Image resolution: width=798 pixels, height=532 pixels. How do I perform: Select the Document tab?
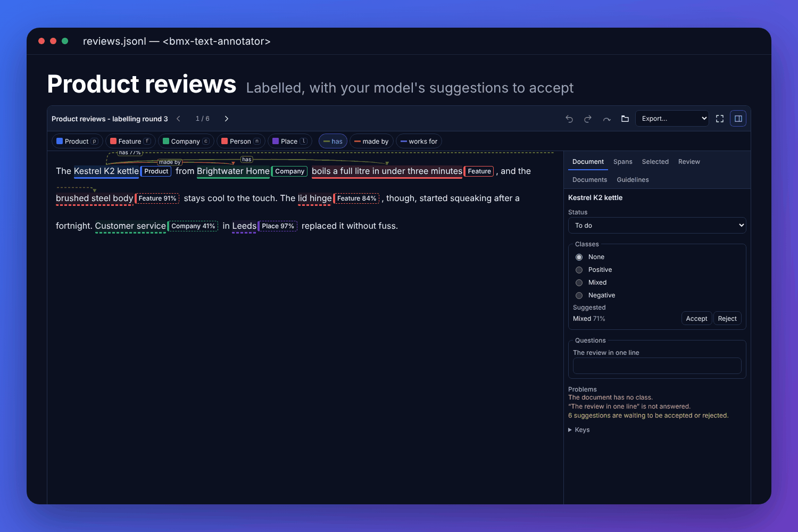click(x=588, y=162)
